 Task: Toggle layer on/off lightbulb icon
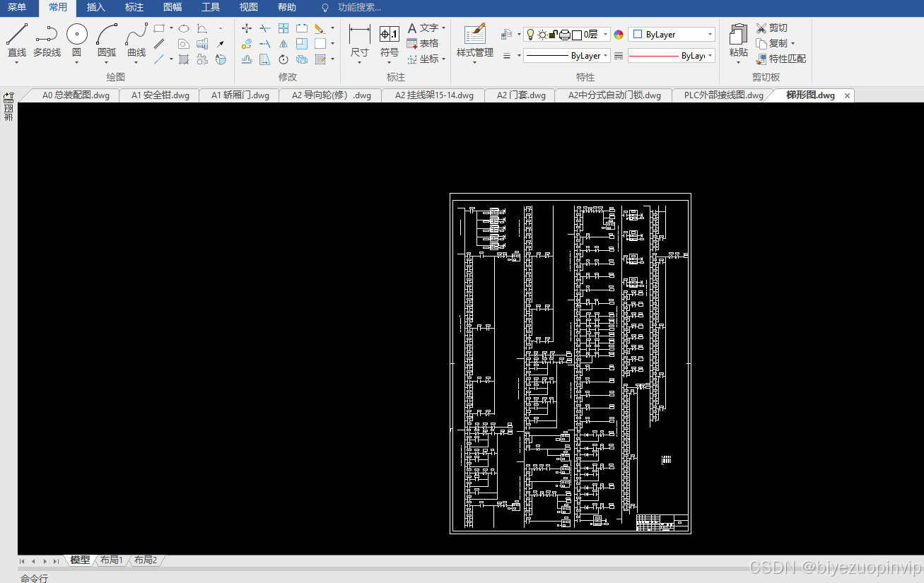531,35
